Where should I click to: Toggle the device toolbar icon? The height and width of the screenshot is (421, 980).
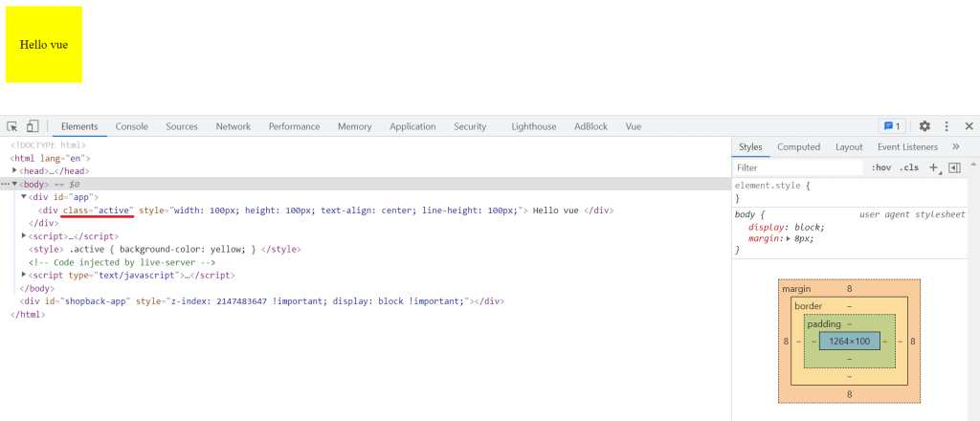point(33,126)
